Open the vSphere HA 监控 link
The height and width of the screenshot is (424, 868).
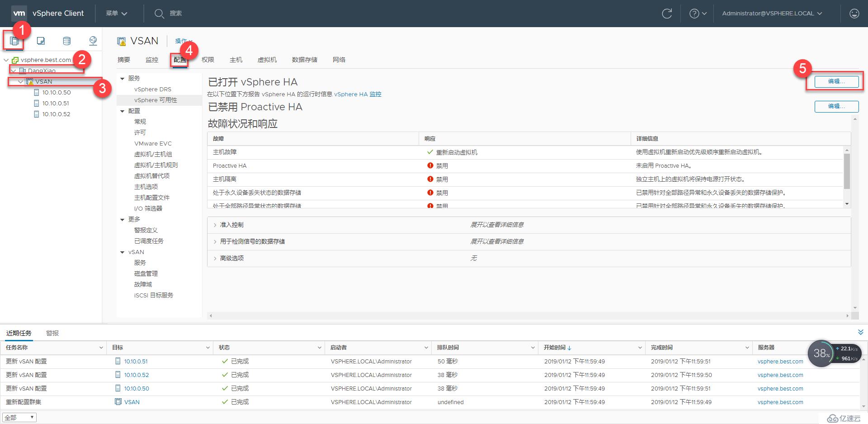[x=358, y=94]
